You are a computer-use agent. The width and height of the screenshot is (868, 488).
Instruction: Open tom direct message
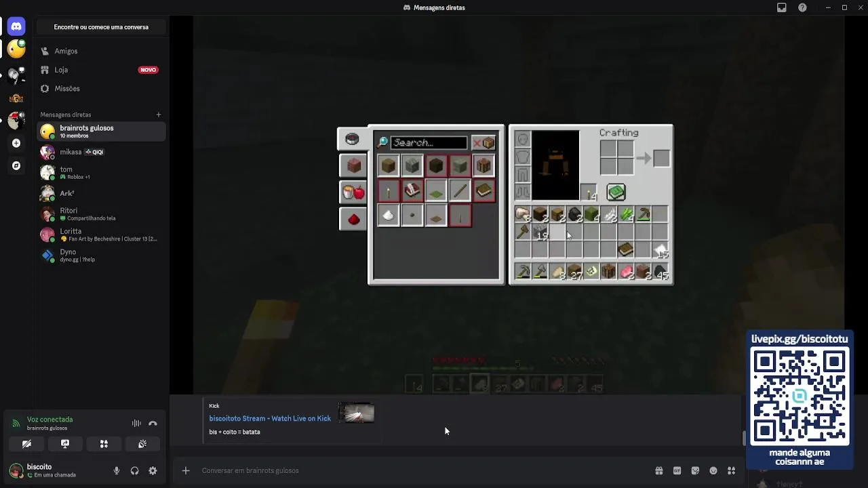pyautogui.click(x=101, y=173)
